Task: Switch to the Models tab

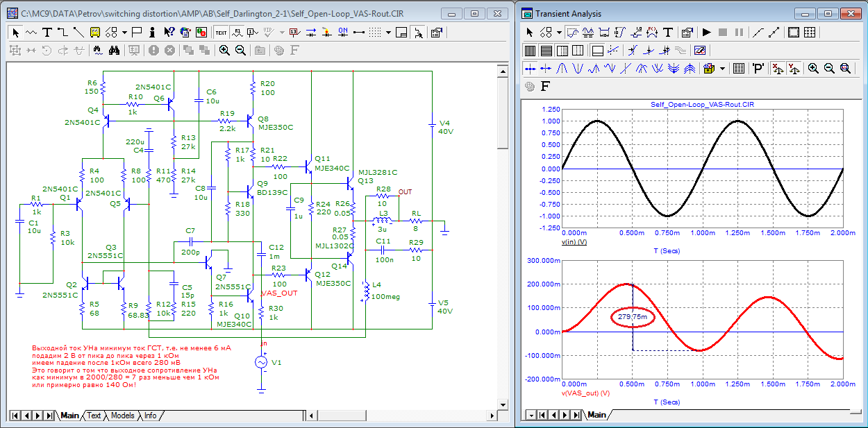Action: pyautogui.click(x=123, y=416)
